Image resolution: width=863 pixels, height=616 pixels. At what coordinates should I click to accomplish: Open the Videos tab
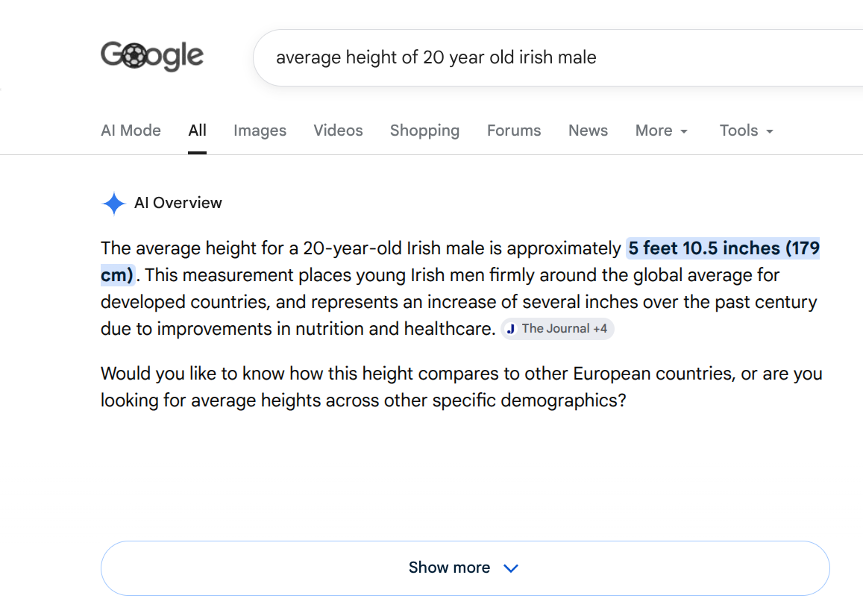(x=338, y=131)
